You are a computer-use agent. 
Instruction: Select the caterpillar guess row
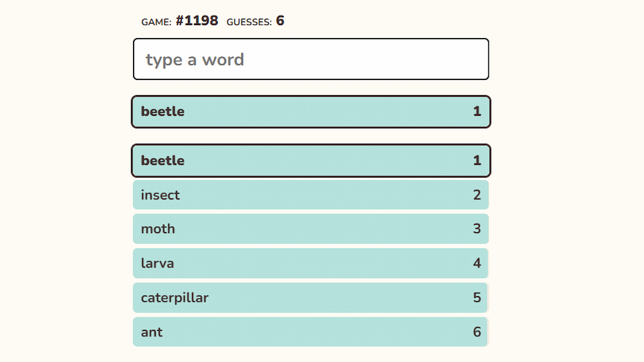pos(311,298)
